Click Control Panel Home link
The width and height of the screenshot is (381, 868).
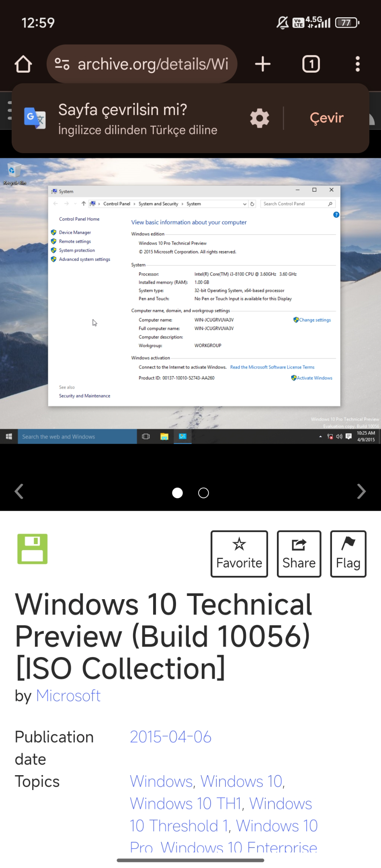click(79, 219)
